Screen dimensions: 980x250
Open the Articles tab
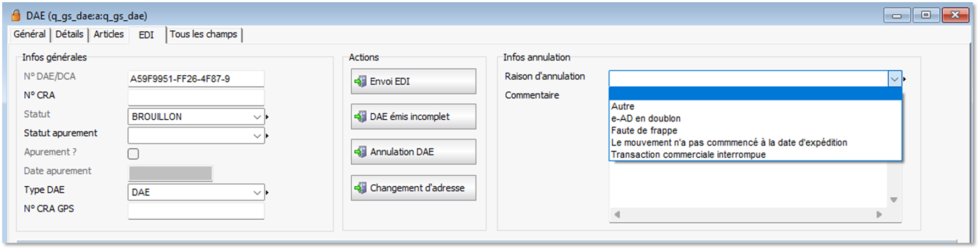[x=108, y=34]
